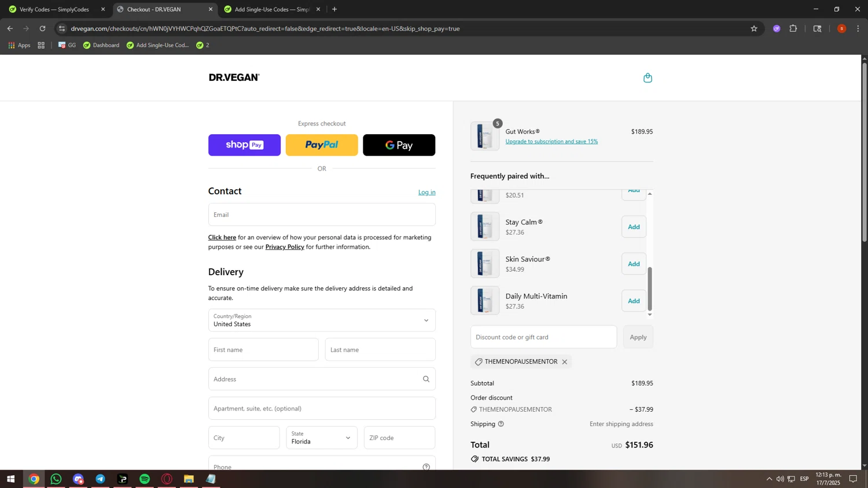The width and height of the screenshot is (868, 488).
Task: Apply the discount code
Action: point(638,337)
